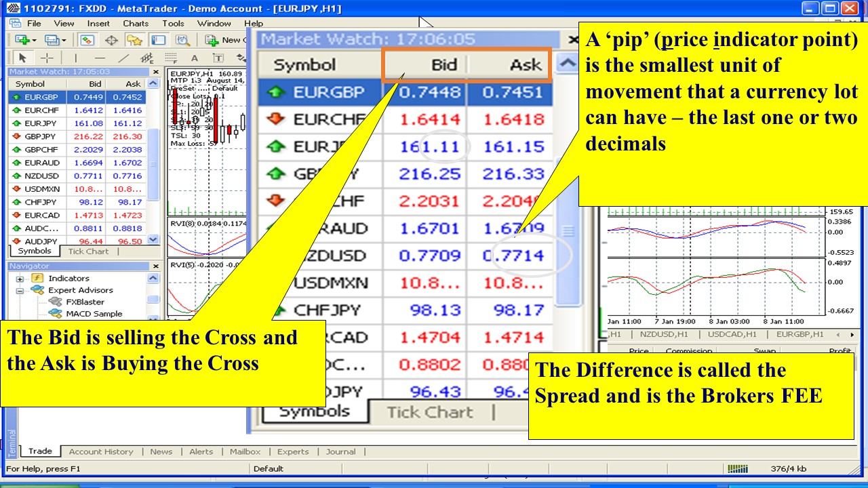This screenshot has height=488, width=868.
Task: Open the Tools menu
Action: click(173, 23)
